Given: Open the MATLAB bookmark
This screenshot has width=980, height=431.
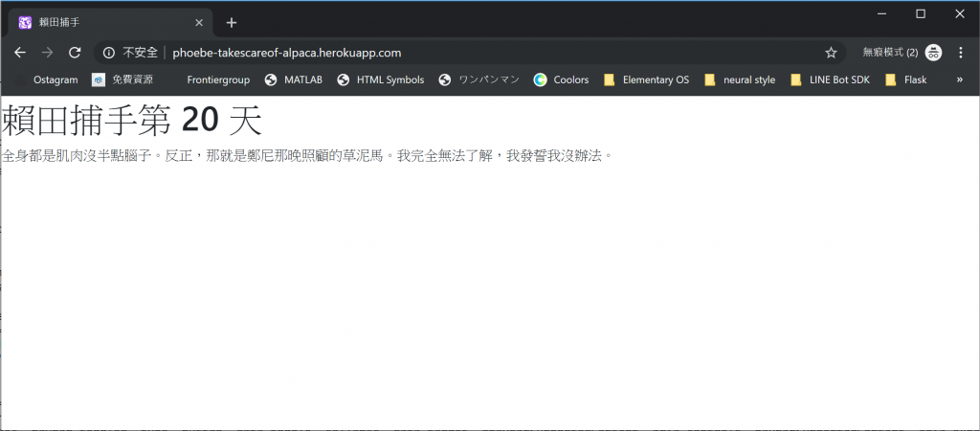Looking at the screenshot, I should [294, 79].
